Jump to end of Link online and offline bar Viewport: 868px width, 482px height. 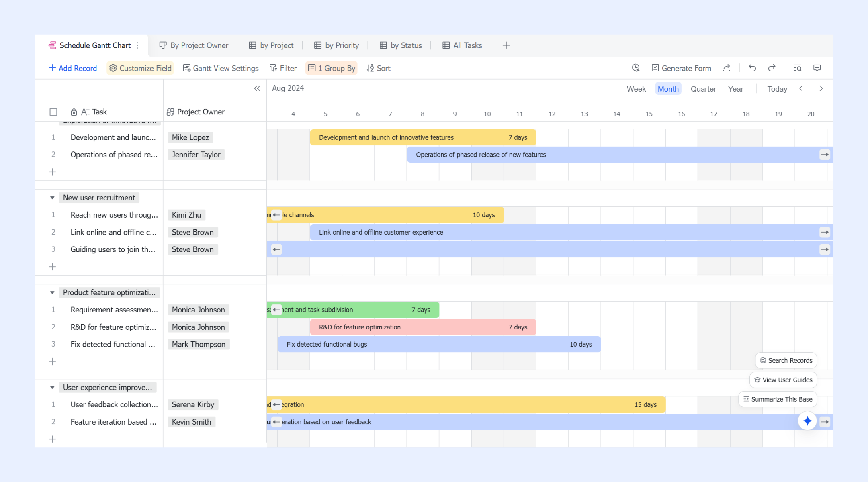tap(825, 232)
